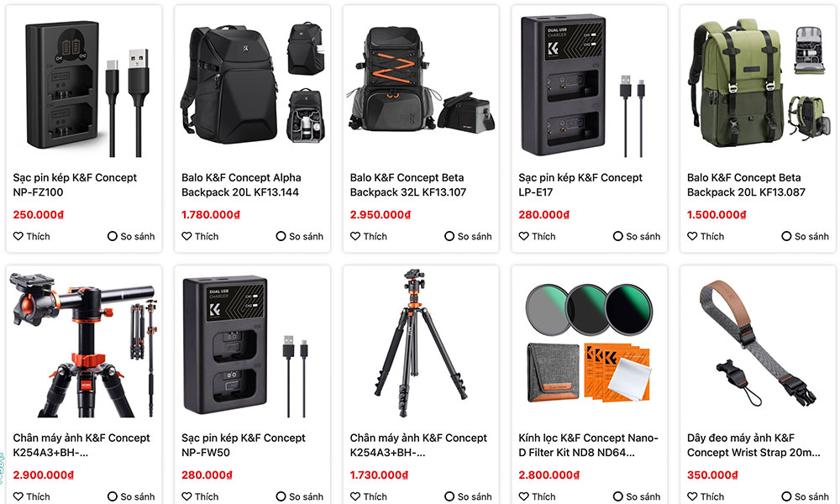840x504 pixels.
Task: Favorite the LP-E17 charger via heart icon
Action: click(x=523, y=236)
